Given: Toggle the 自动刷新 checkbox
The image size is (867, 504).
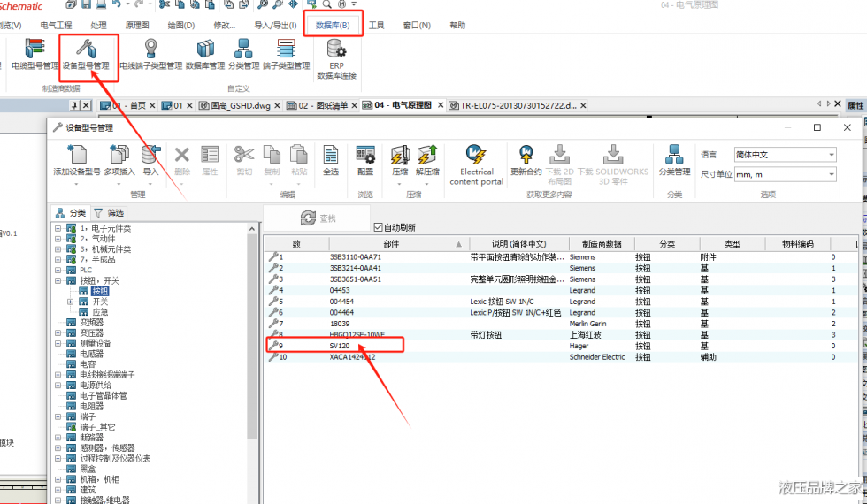Looking at the screenshot, I should tap(379, 227).
